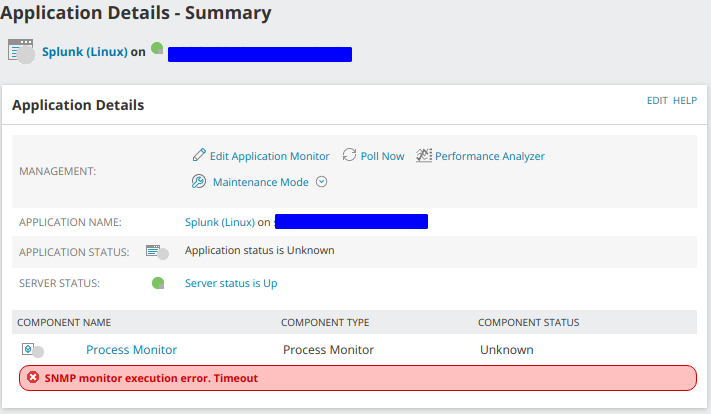
Task: Click the Application Status unknown icon
Action: (x=157, y=252)
